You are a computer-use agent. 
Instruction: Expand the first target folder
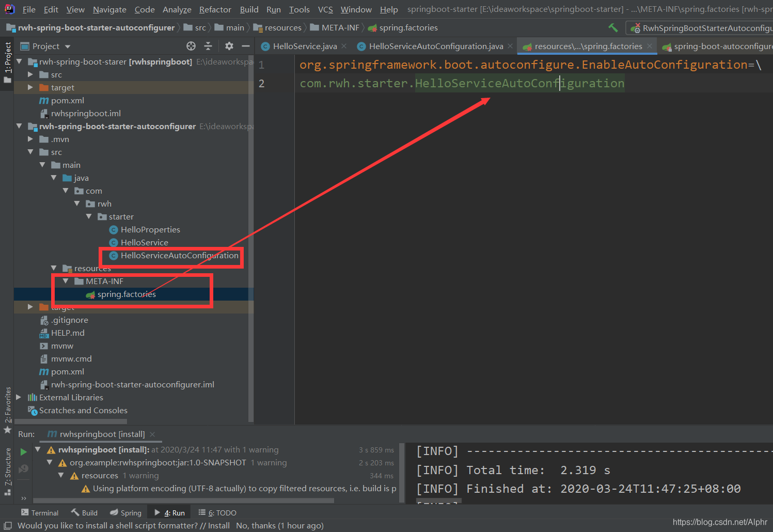tap(30, 87)
